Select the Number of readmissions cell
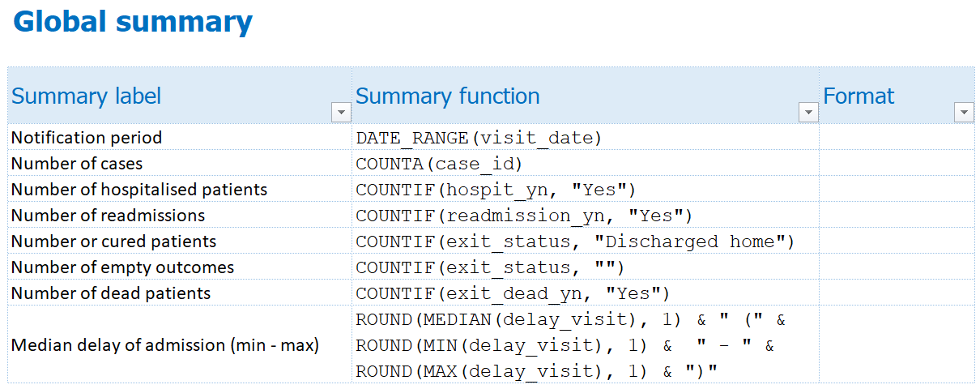980x389 pixels. (x=180, y=216)
